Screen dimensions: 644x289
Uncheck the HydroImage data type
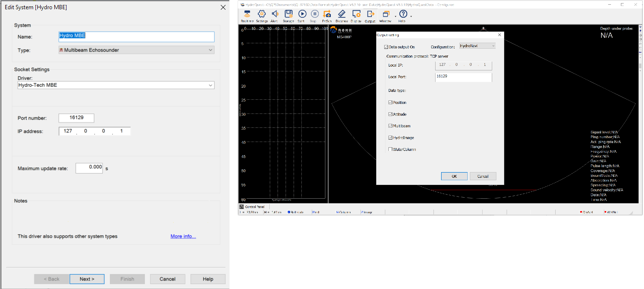(x=390, y=138)
